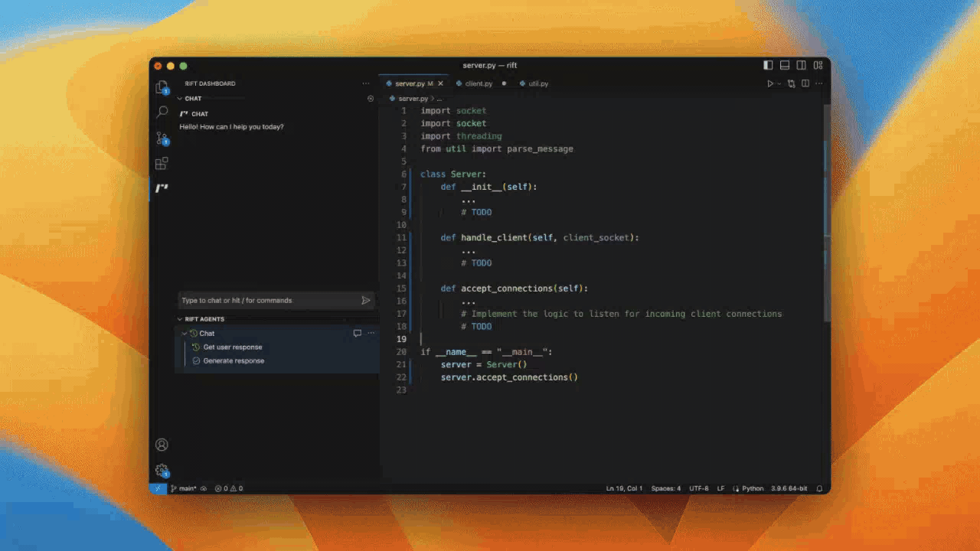This screenshot has width=980, height=551.
Task: Split the editor to the right
Action: (805, 83)
